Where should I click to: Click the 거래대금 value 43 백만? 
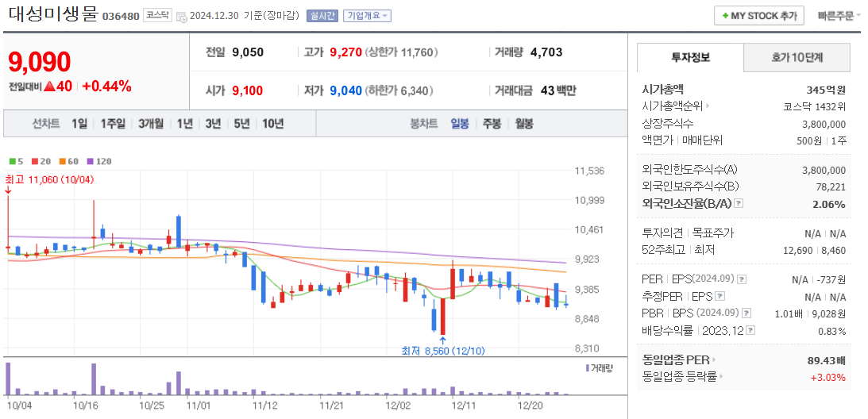click(x=558, y=90)
